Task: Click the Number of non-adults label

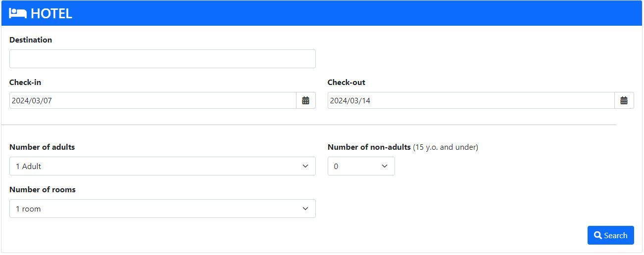Action: (x=369, y=147)
